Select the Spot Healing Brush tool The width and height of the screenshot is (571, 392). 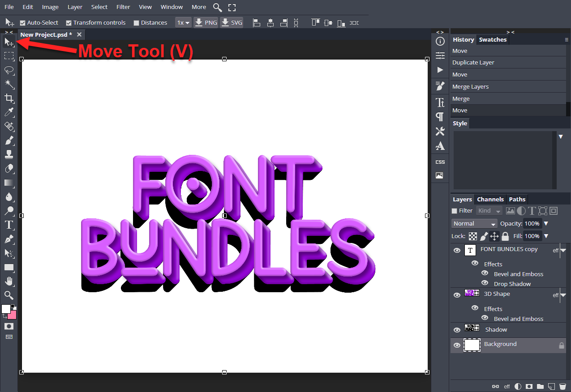(x=9, y=127)
